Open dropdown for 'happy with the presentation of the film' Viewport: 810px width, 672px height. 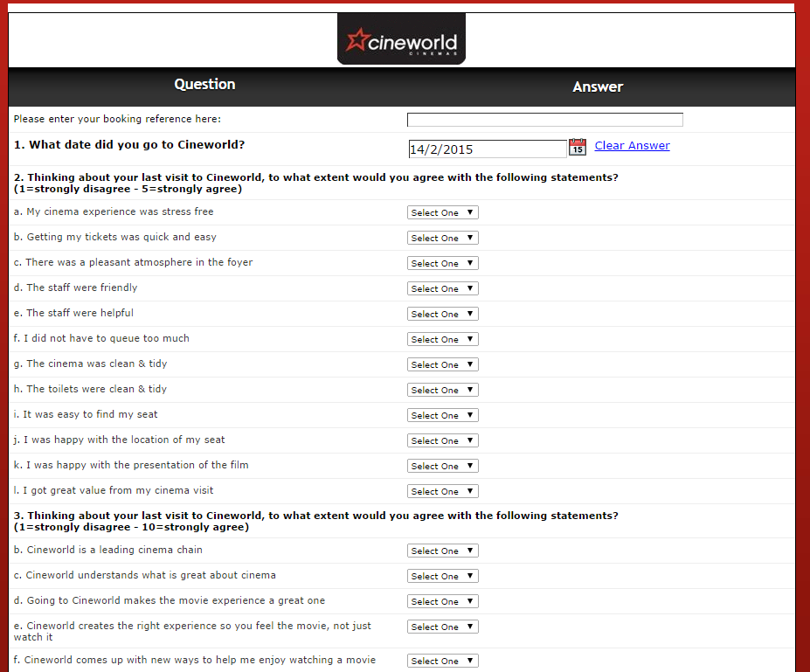coord(443,466)
